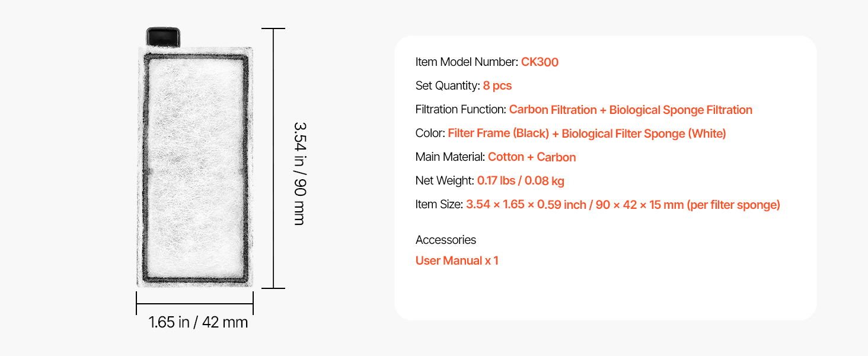Image resolution: width=868 pixels, height=356 pixels.
Task: Click the Set Quantity label
Action: pos(448,86)
